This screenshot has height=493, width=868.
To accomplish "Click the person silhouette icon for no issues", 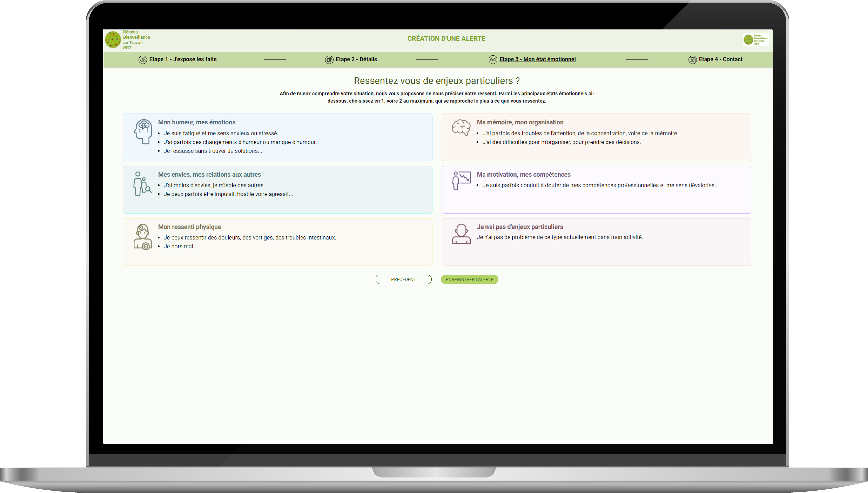I will 461,234.
